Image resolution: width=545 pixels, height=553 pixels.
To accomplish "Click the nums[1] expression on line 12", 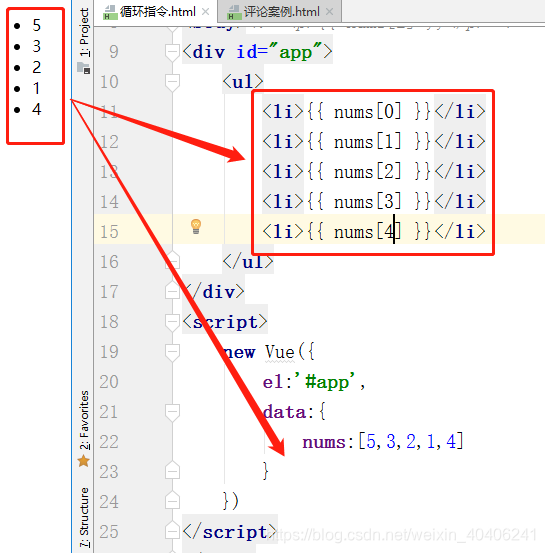I will pos(368,142).
